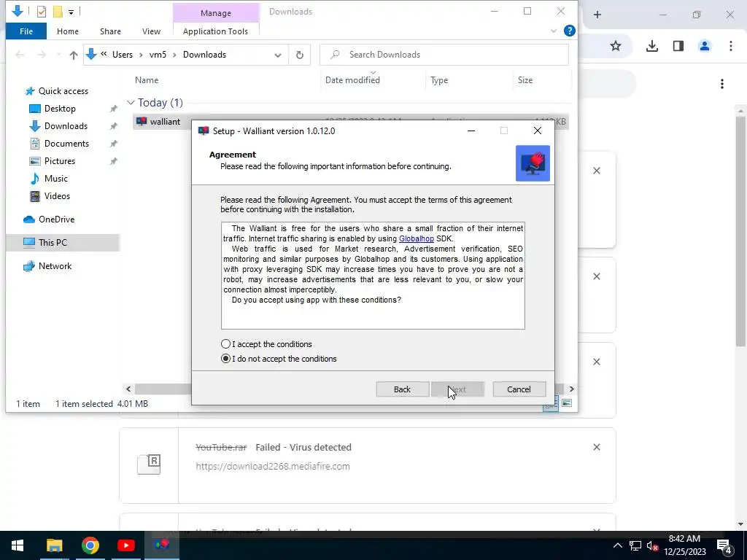The image size is (747, 560).
Task: Open address bar history dropdown
Action: pos(278,55)
